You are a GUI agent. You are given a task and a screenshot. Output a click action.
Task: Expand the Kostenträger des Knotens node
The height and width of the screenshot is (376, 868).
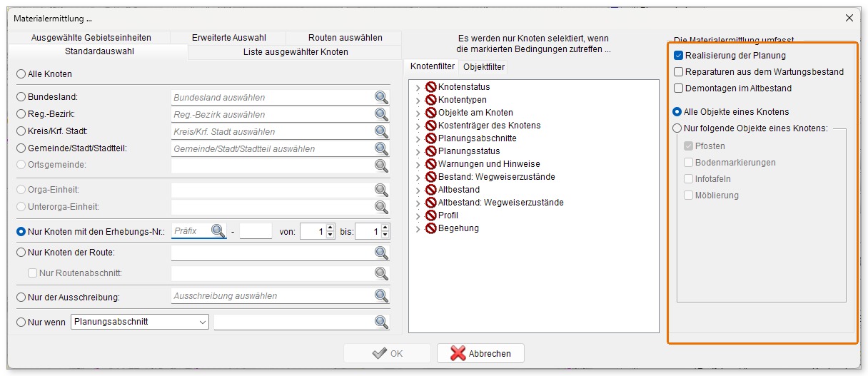(x=418, y=126)
